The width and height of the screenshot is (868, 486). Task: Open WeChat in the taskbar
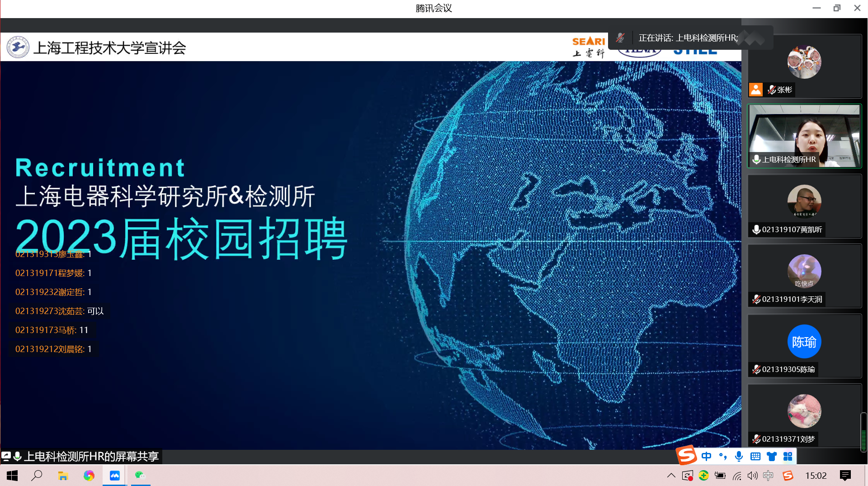(x=140, y=476)
